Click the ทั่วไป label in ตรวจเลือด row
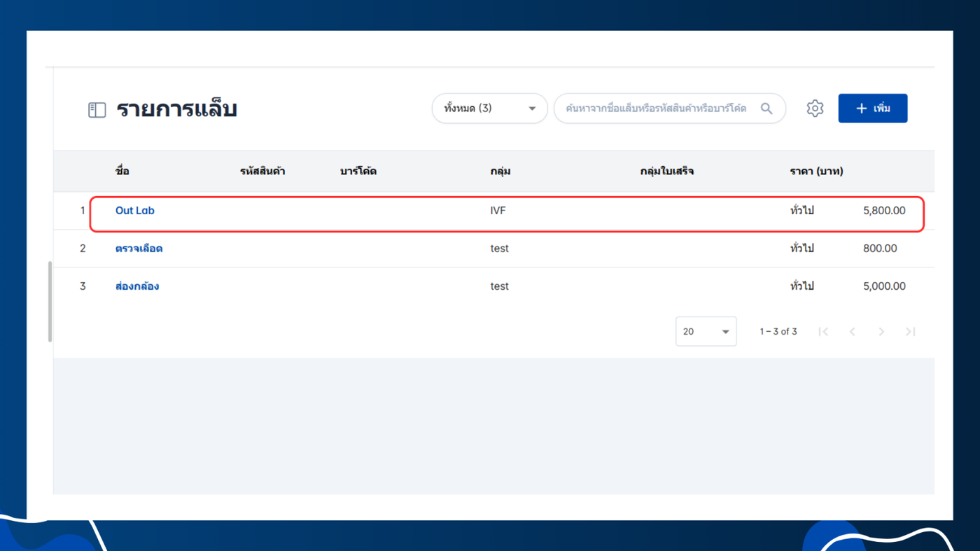Image resolution: width=980 pixels, height=551 pixels. 801,249
